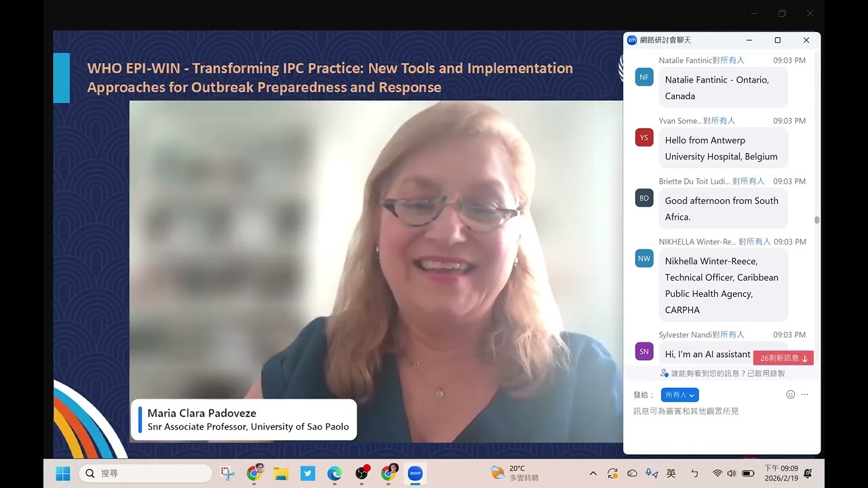Click the subtitle 'Snr Associate Professor, University of Sao Paolo'
This screenshot has height=488, width=868.
pos(248,427)
